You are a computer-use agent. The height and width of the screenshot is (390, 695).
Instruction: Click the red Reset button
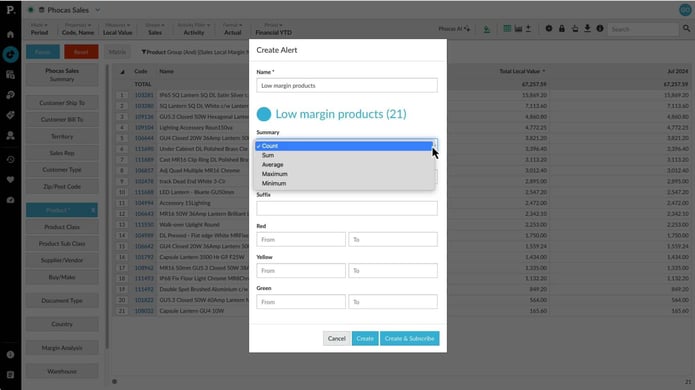[81, 52]
